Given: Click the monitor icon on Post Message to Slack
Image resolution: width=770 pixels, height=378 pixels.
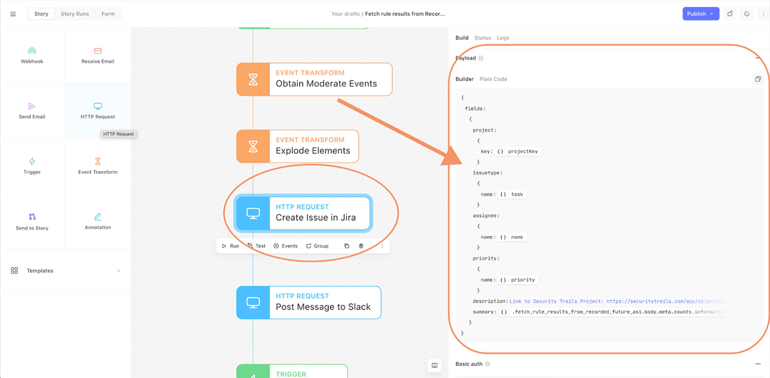Looking at the screenshot, I should pos(253,302).
